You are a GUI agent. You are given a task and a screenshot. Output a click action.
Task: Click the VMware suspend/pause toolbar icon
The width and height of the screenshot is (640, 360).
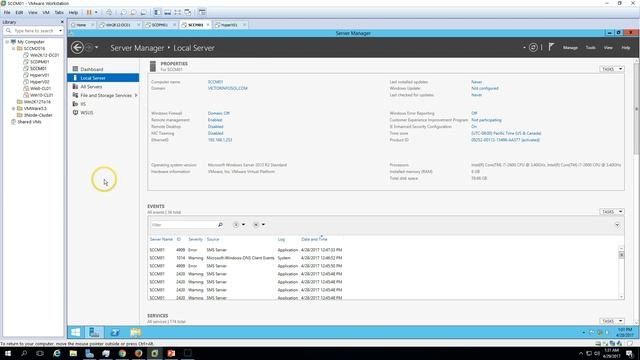89,12
